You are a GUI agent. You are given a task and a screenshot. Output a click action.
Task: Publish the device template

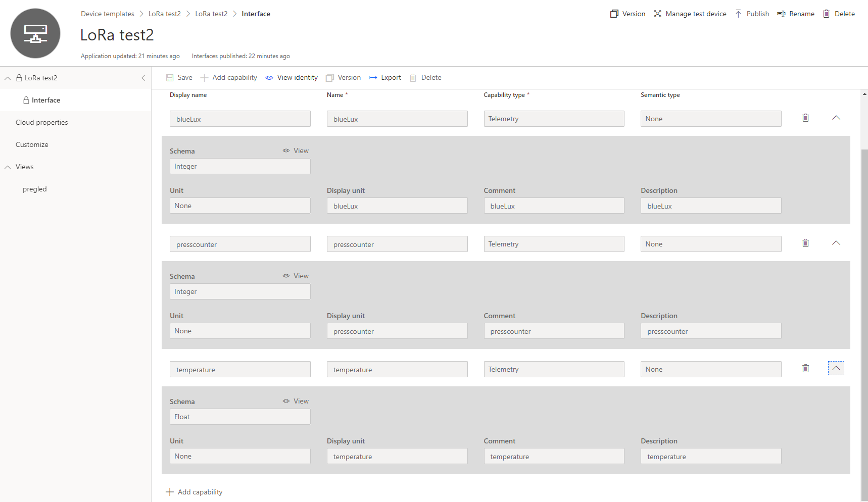pos(752,14)
